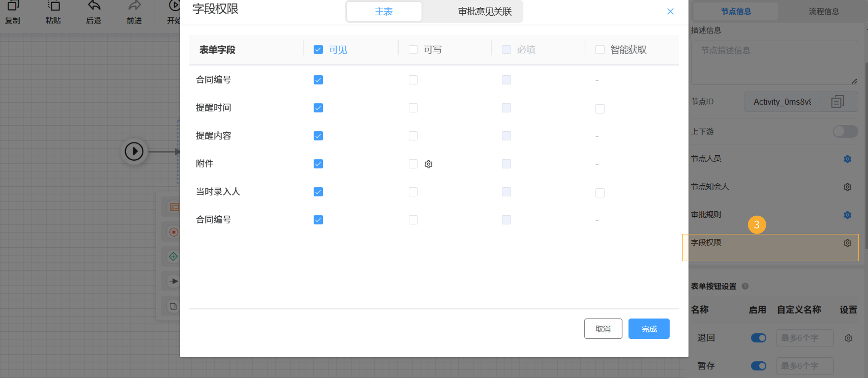Check 可写 for 提醒时间 row
The image size is (868, 378).
tap(413, 108)
